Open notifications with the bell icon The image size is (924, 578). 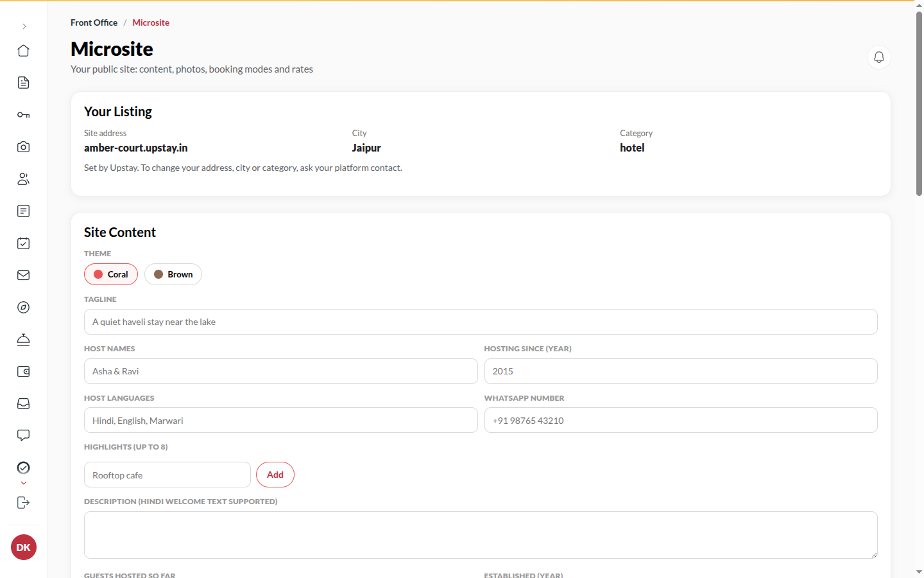click(x=879, y=57)
